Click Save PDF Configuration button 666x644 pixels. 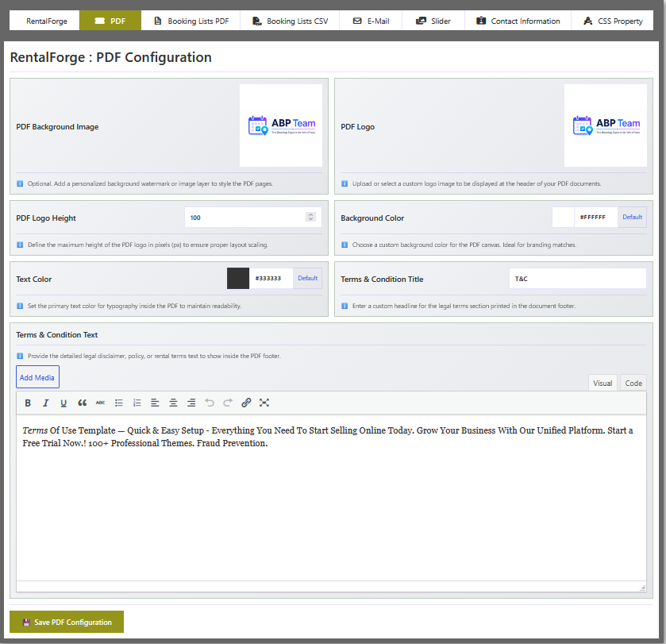67,622
